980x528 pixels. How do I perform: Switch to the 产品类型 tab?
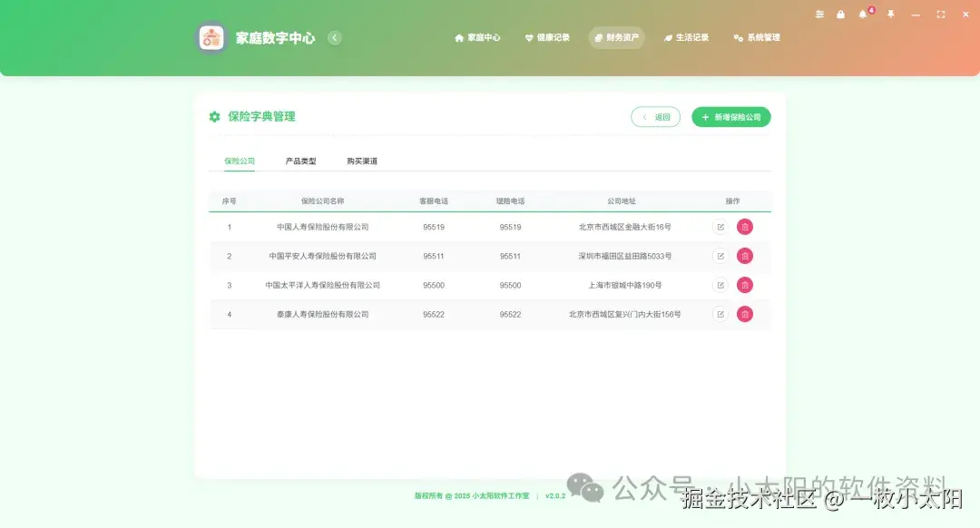pos(299,161)
